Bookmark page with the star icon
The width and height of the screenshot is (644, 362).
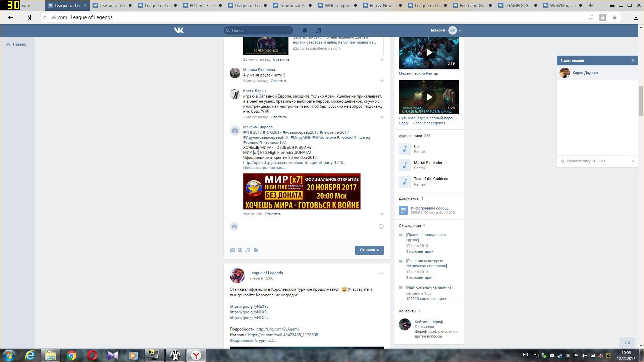[x=614, y=17]
